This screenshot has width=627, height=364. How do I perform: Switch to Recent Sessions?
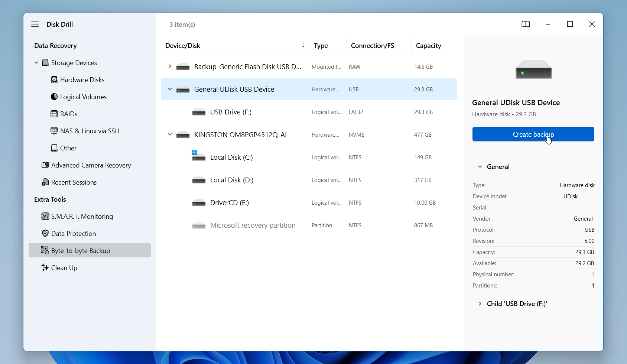point(74,182)
